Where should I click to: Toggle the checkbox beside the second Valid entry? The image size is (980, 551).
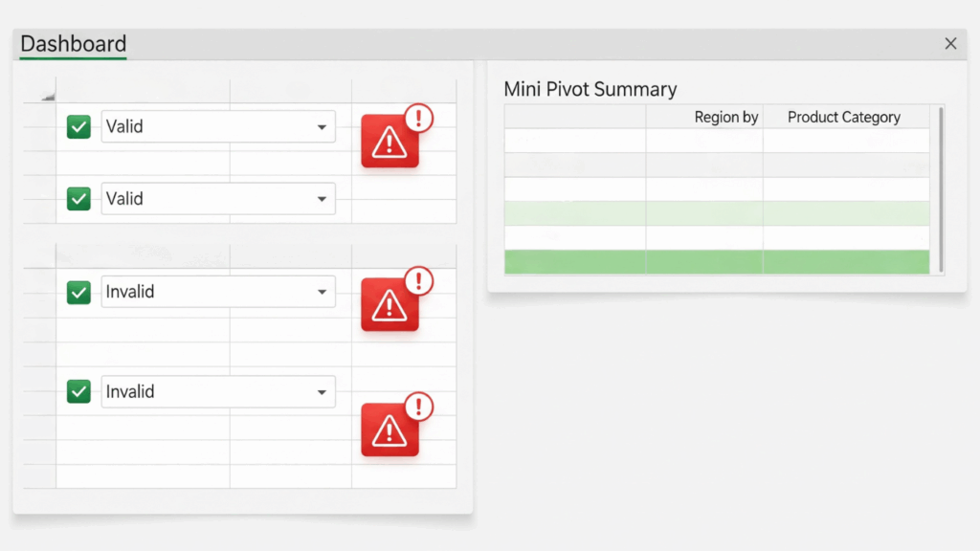click(78, 199)
